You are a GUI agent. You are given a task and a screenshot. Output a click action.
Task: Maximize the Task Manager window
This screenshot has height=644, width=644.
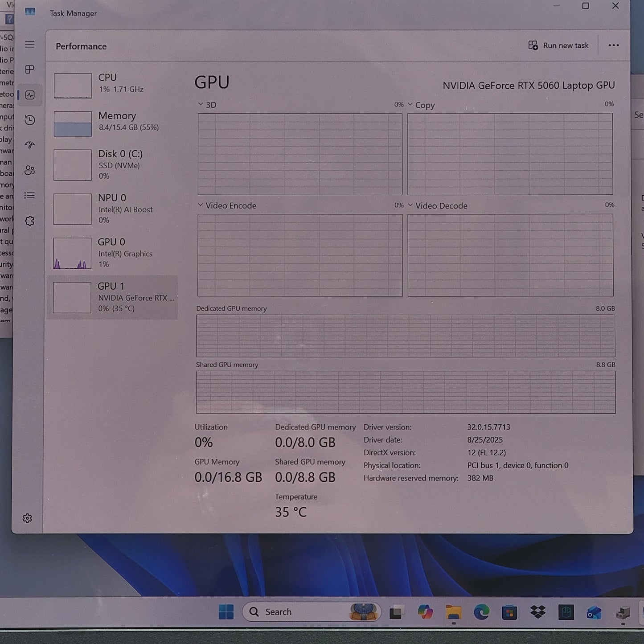click(x=586, y=6)
